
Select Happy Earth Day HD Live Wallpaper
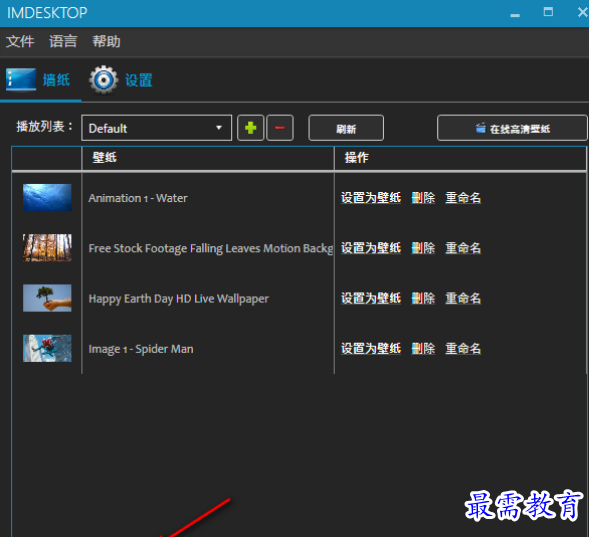[179, 299]
